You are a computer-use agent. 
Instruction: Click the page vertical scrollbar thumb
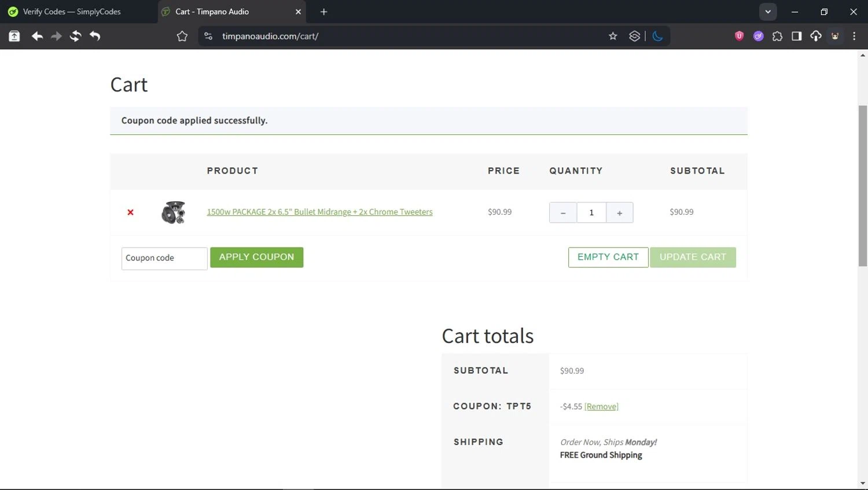point(863,185)
